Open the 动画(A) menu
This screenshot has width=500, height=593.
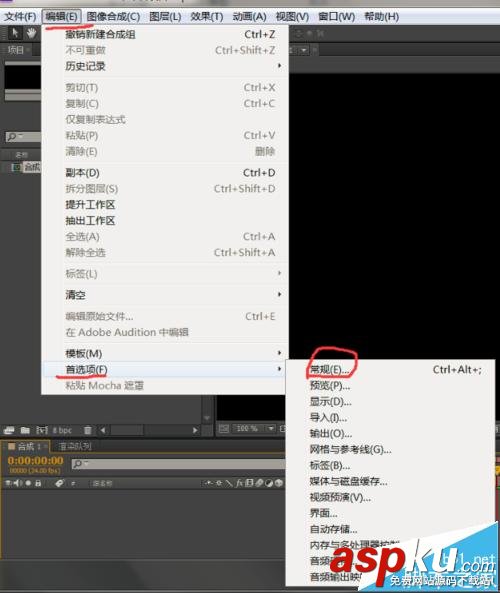point(249,17)
